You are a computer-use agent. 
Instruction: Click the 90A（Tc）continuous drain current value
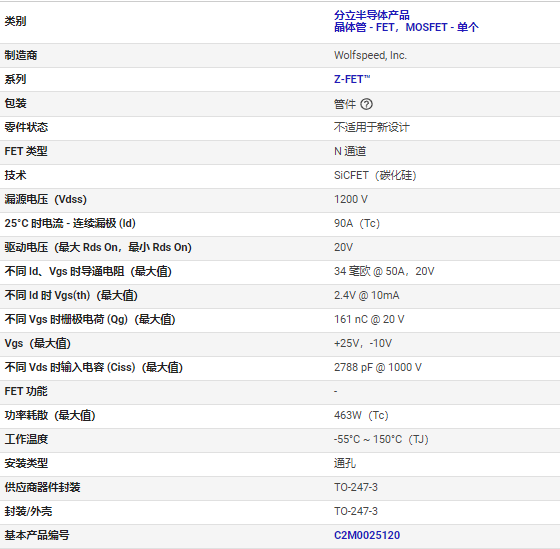point(357,223)
